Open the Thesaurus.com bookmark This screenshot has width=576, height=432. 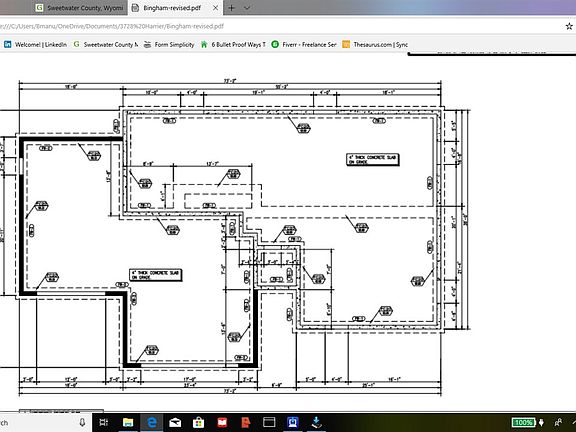tap(375, 44)
